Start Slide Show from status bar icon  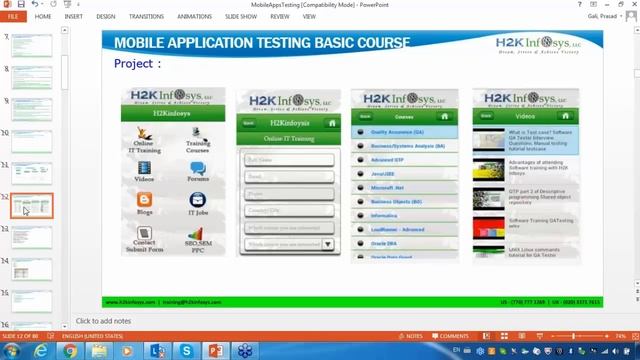(x=540, y=336)
